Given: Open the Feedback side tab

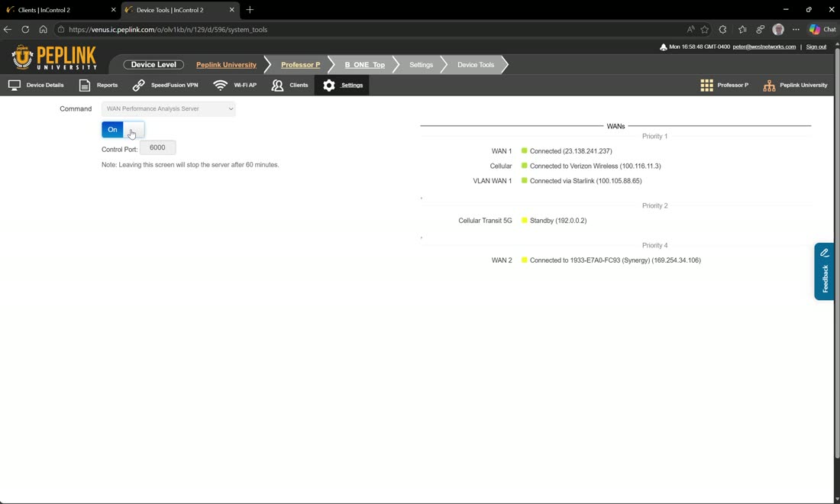Looking at the screenshot, I should click(825, 272).
